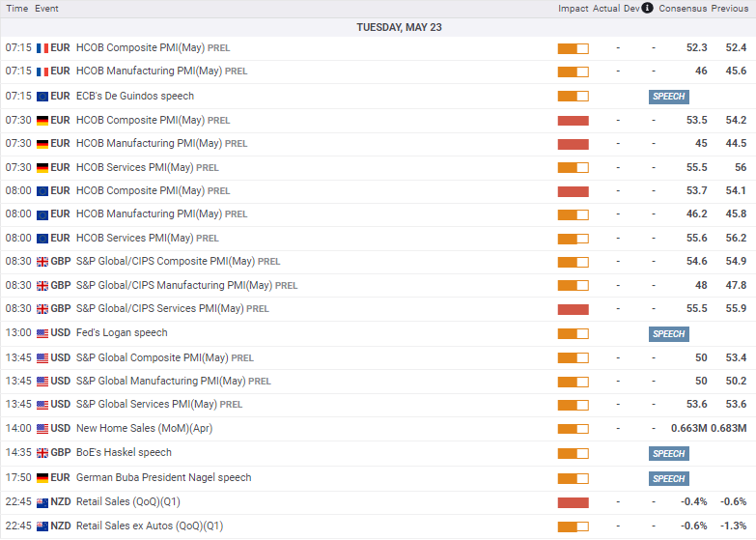Open Retail Sales ex Autos (QoQ)(Q1) event
756x540 pixels.
point(150,526)
